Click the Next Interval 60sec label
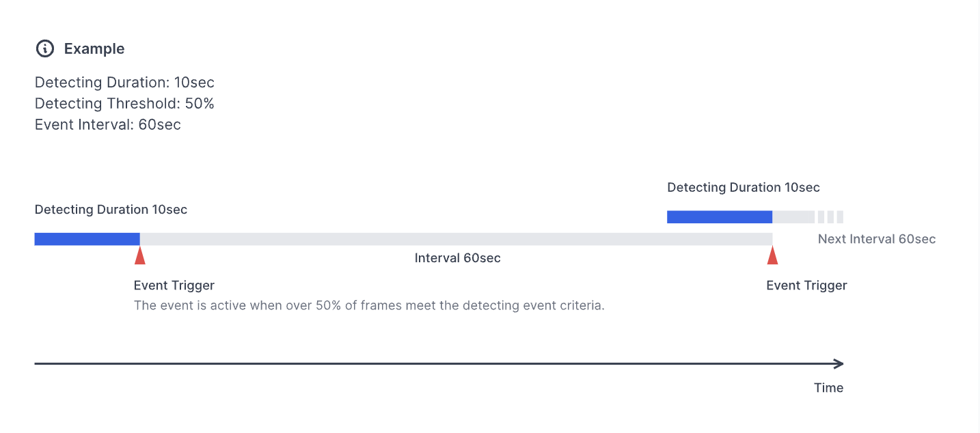The image size is (980, 433). [x=876, y=239]
